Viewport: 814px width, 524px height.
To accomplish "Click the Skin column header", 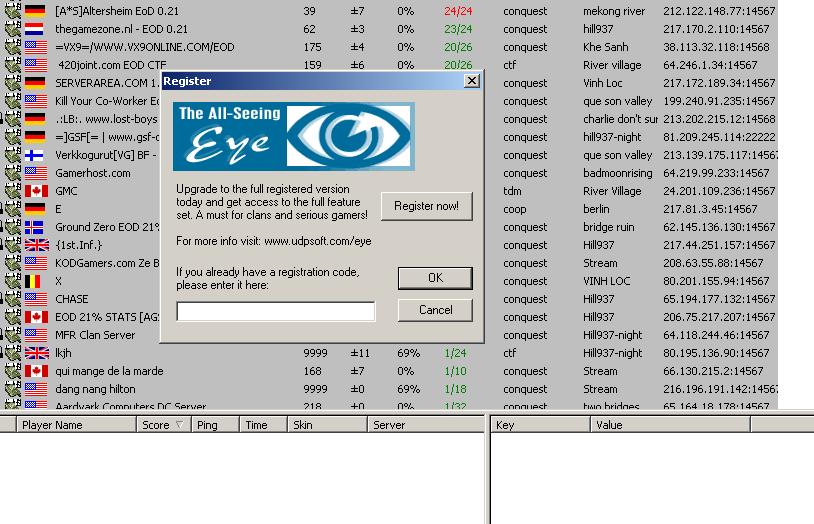I will tap(327, 425).
